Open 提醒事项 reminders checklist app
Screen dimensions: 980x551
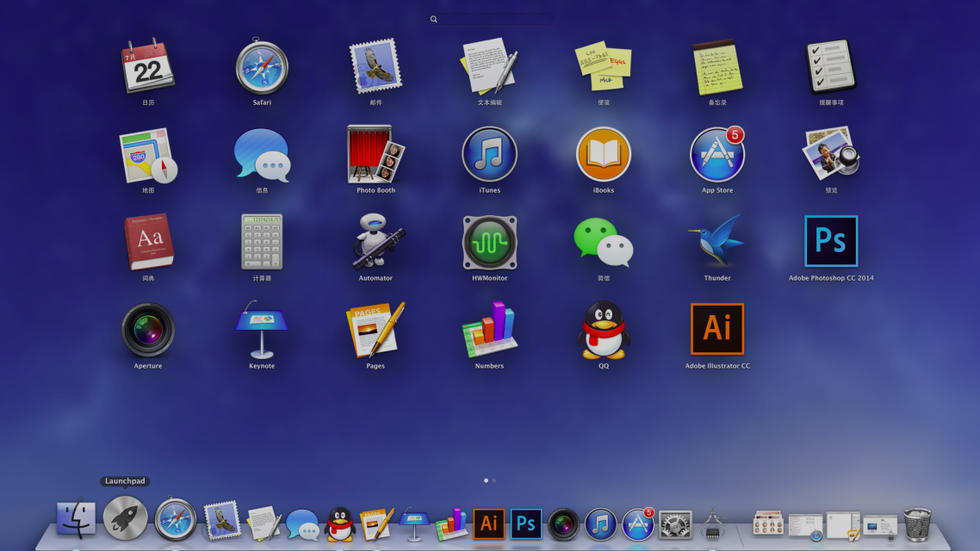(831, 66)
